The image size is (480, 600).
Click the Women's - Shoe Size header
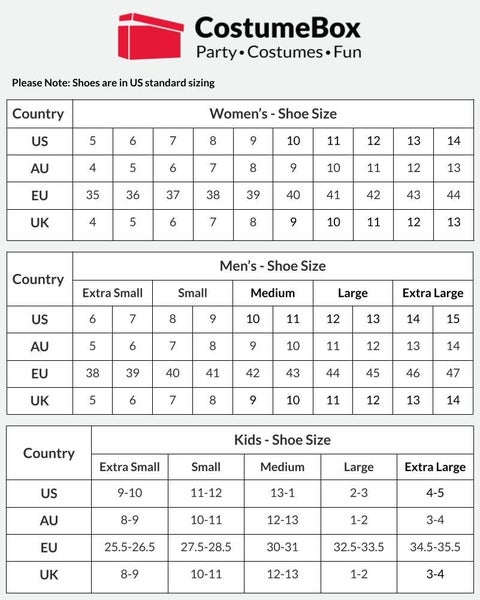tap(273, 114)
